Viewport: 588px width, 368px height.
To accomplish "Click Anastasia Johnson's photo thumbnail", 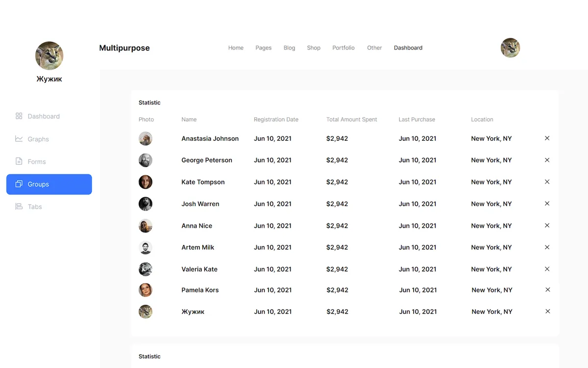I will [146, 138].
